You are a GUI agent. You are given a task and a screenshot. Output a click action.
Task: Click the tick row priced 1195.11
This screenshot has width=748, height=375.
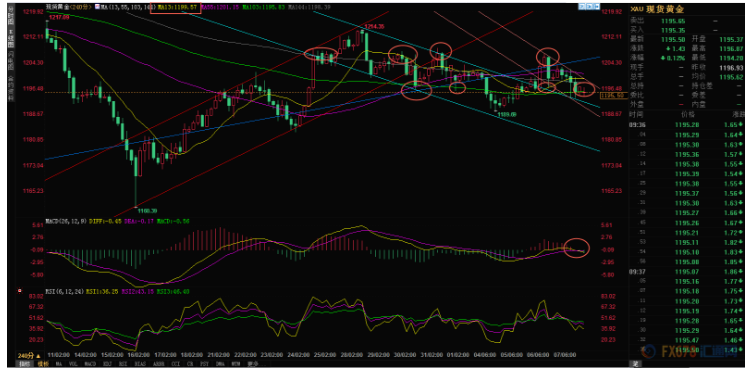(687, 242)
